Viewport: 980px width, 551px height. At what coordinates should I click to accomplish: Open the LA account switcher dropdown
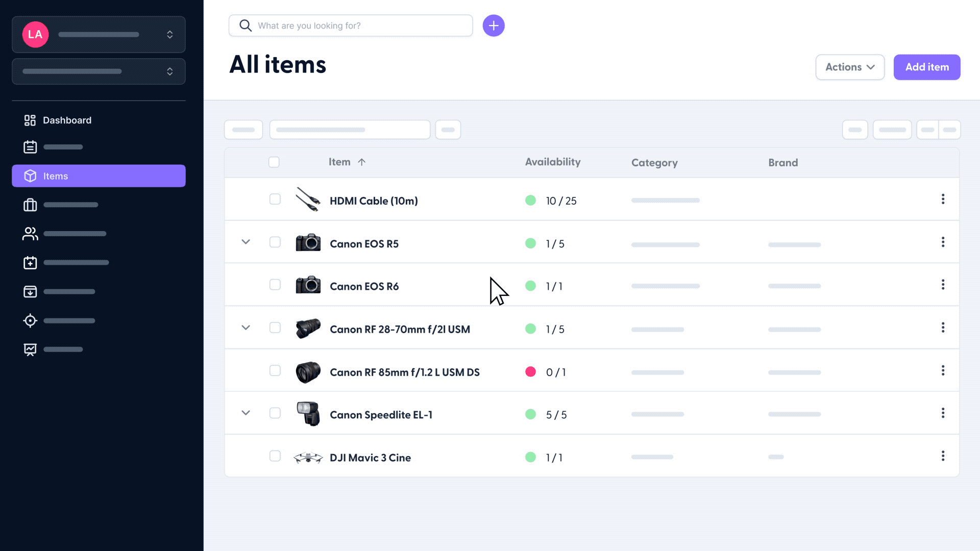(99, 34)
